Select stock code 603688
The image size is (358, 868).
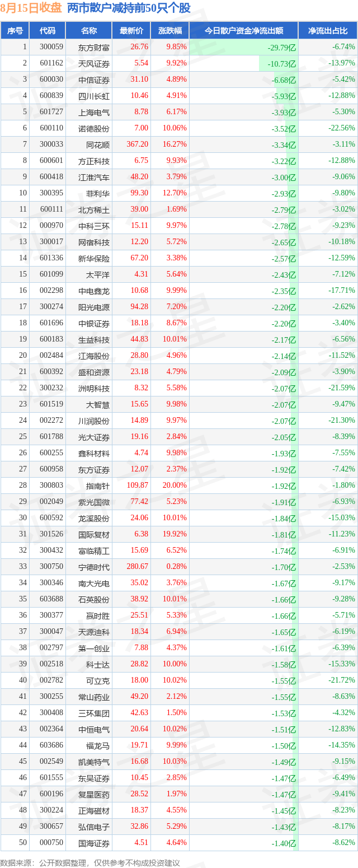pyautogui.click(x=51, y=599)
